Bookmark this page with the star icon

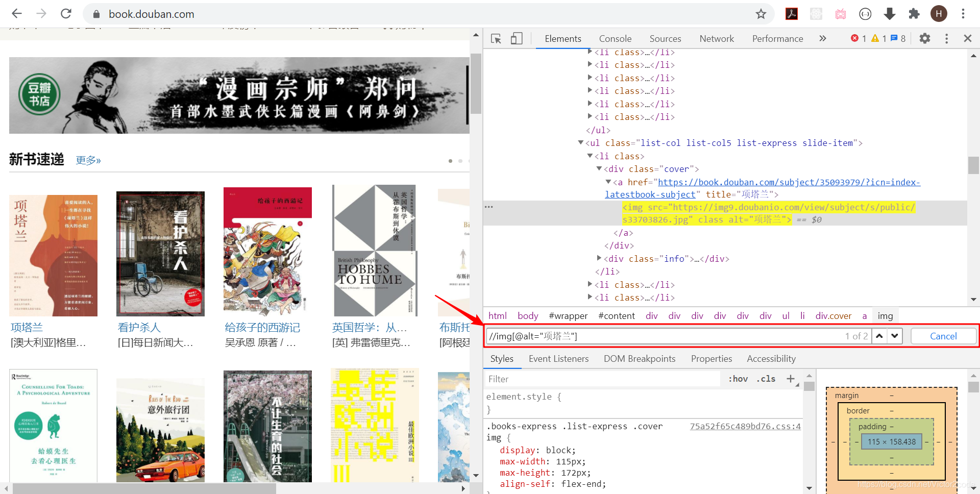[761, 14]
